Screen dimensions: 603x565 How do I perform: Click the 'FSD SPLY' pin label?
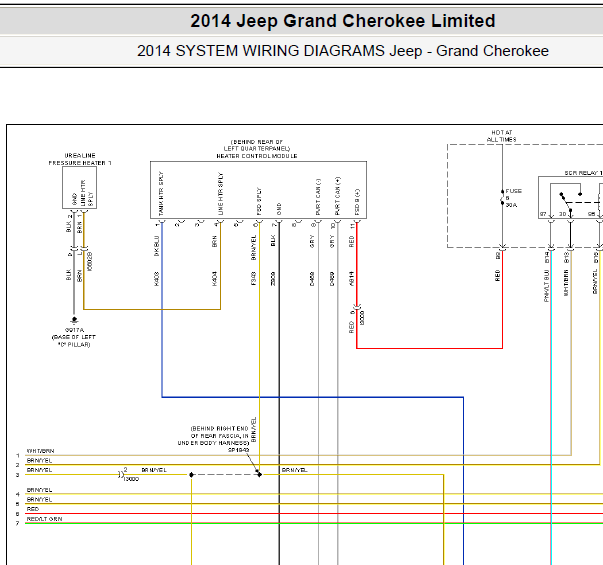259,201
